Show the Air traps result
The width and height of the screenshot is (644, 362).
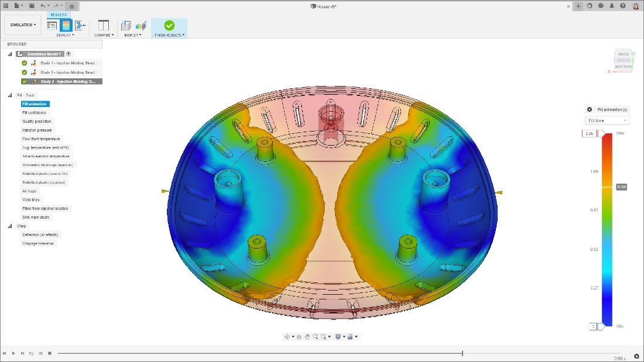28,191
